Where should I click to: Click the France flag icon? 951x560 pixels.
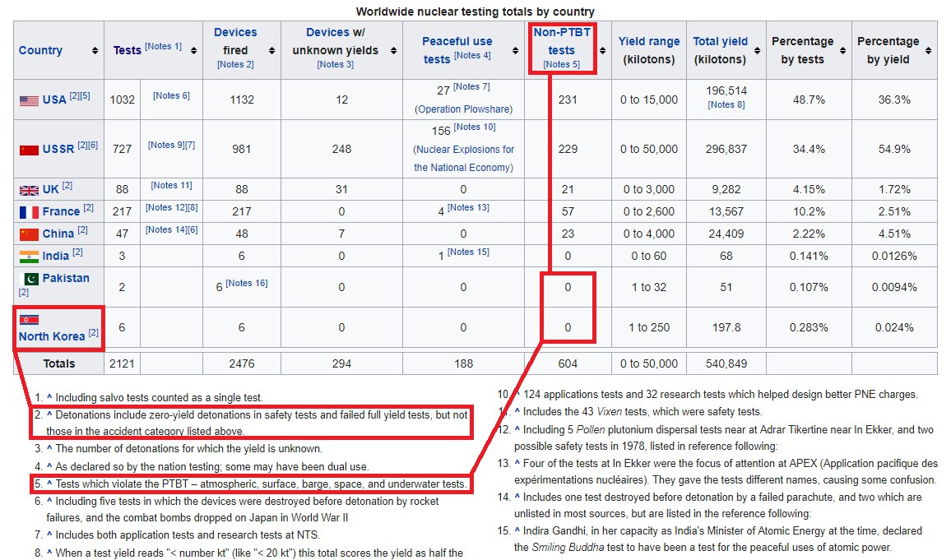click(29, 212)
